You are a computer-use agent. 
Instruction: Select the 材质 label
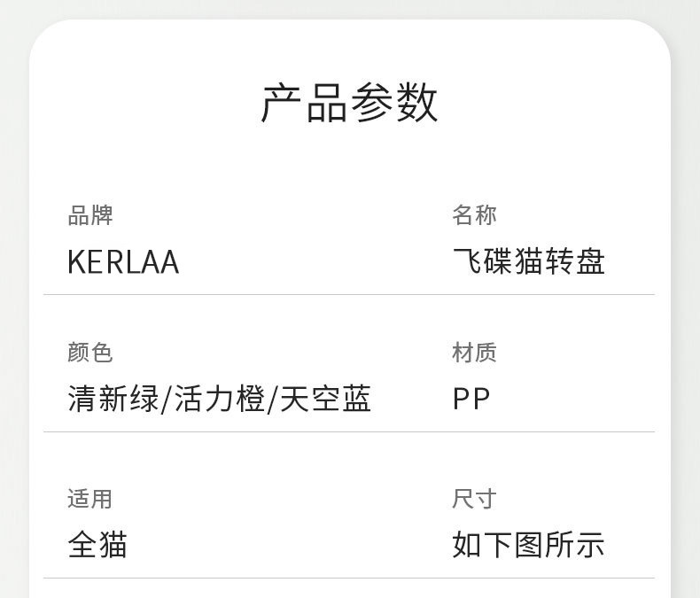pyautogui.click(x=474, y=353)
